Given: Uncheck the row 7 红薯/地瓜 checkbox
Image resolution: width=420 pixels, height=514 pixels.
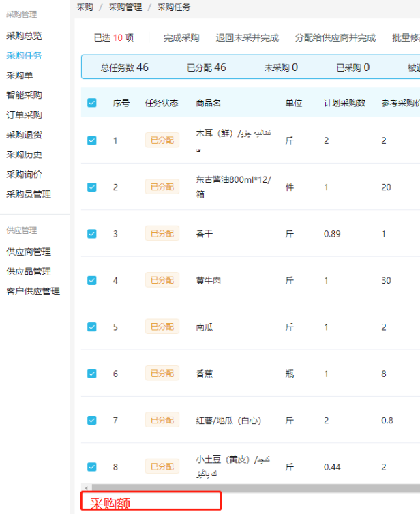Looking at the screenshot, I should (92, 420).
